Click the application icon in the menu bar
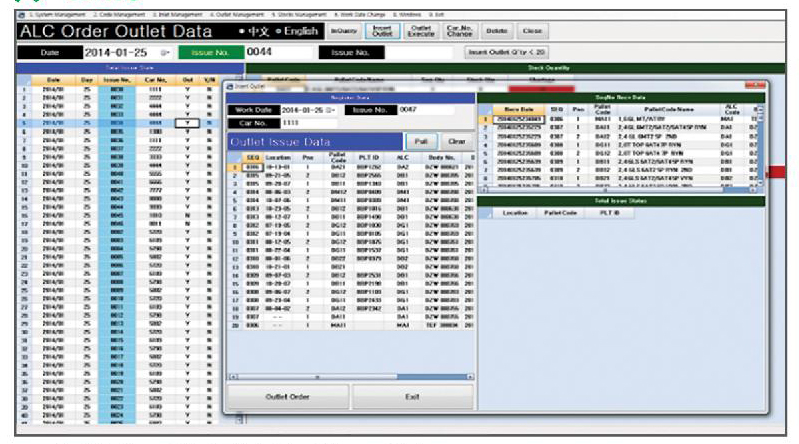 click(x=21, y=15)
